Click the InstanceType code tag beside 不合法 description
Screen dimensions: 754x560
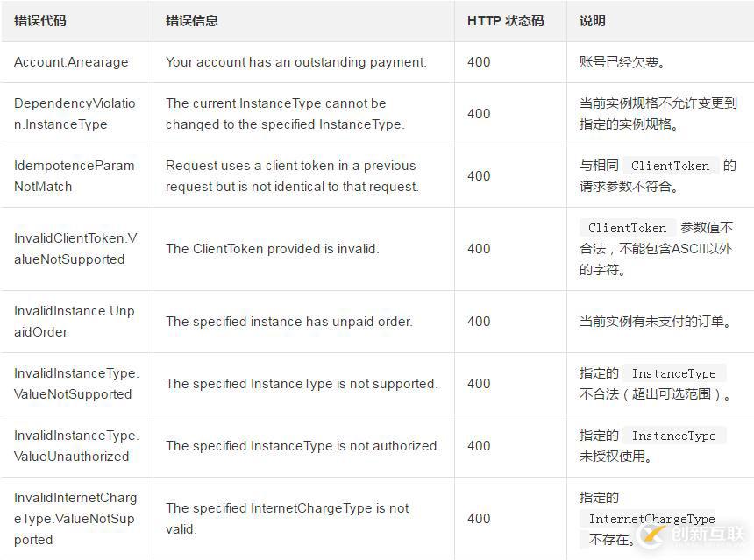(674, 373)
